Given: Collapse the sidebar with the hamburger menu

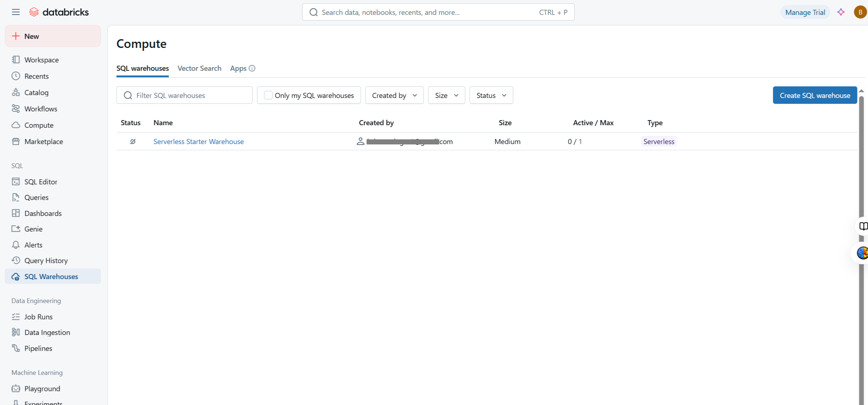Looking at the screenshot, I should [16, 12].
